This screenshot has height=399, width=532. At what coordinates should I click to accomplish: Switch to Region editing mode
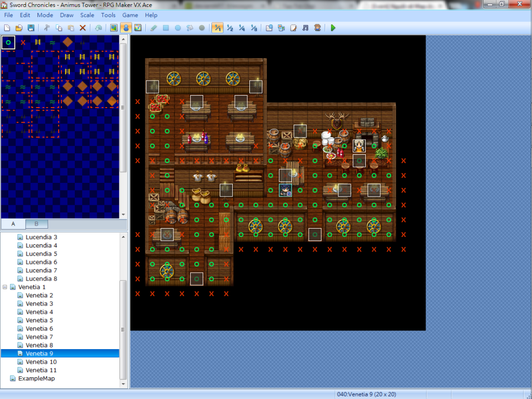tap(138, 28)
